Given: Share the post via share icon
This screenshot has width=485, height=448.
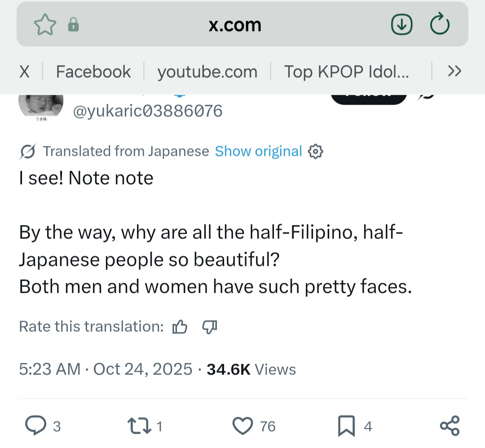Looking at the screenshot, I should (450, 426).
